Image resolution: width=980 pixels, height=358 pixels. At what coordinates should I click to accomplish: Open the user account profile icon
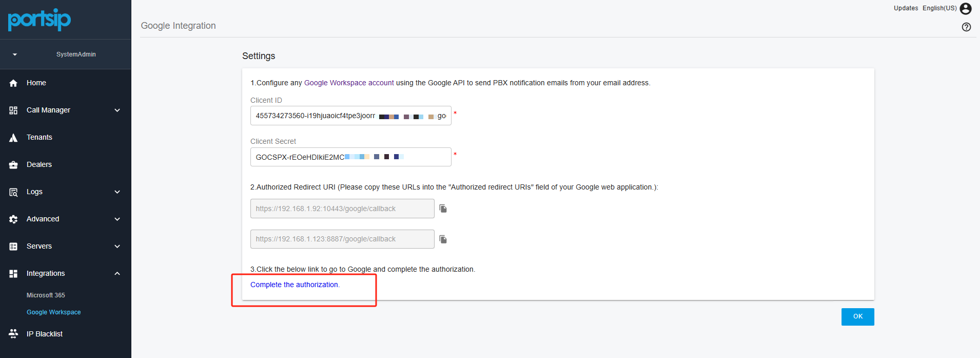pyautogui.click(x=966, y=9)
